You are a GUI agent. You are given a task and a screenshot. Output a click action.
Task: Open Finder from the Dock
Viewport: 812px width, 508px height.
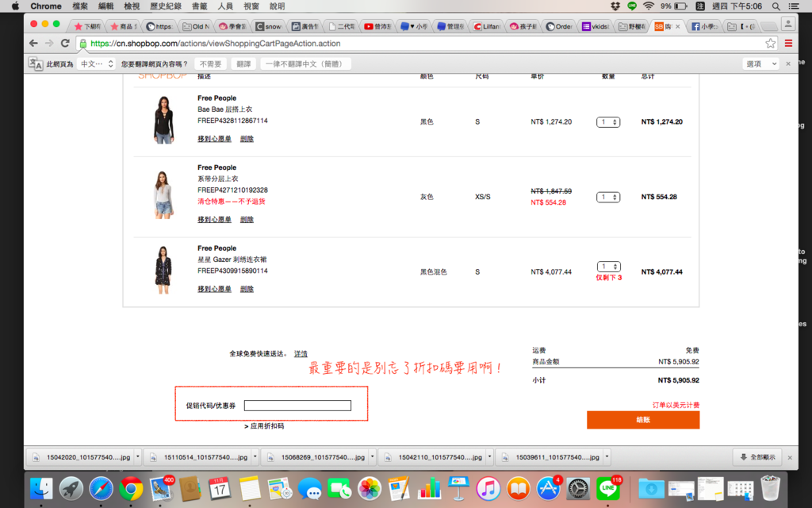(x=41, y=488)
